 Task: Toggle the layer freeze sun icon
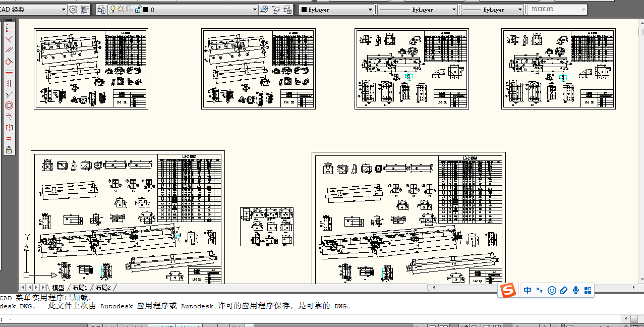pos(121,9)
